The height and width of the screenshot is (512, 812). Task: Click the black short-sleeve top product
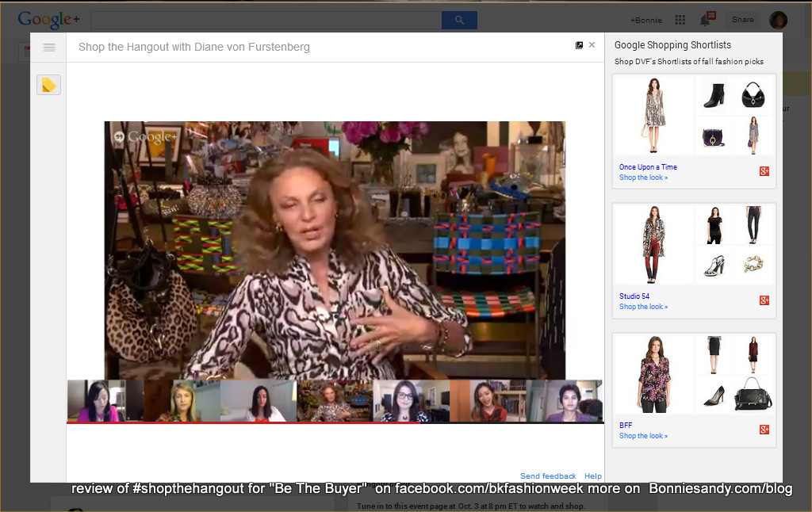click(x=714, y=225)
